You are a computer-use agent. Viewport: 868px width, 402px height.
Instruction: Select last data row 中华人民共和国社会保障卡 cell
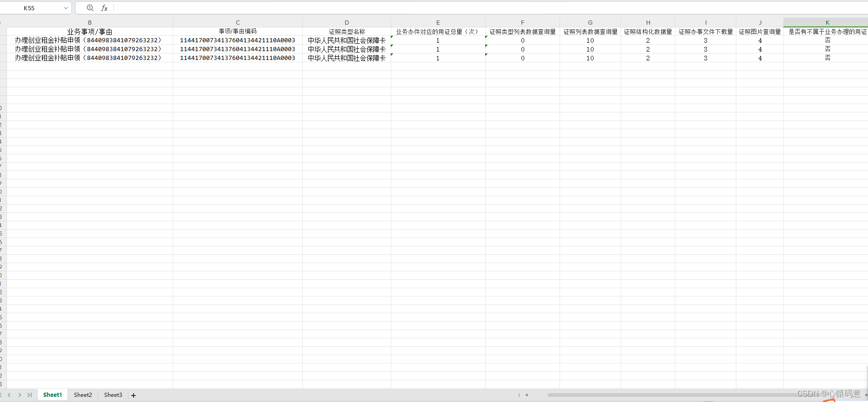pyautogui.click(x=347, y=58)
